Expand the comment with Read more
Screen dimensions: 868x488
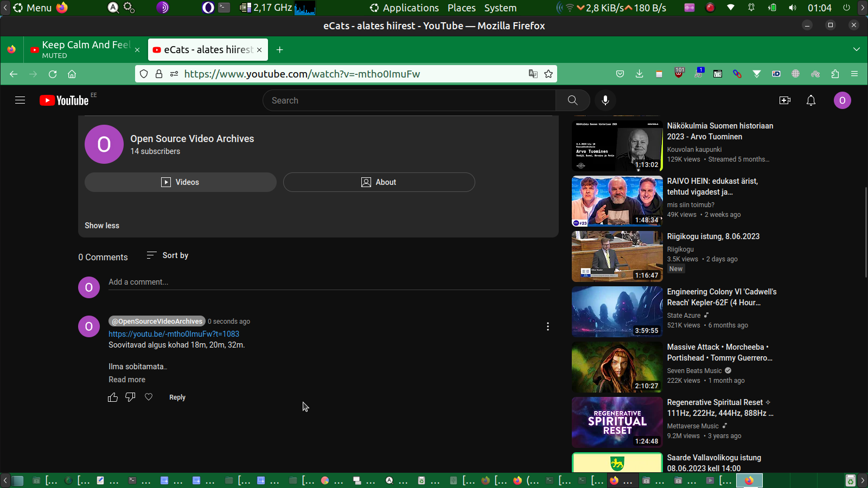pyautogui.click(x=127, y=380)
